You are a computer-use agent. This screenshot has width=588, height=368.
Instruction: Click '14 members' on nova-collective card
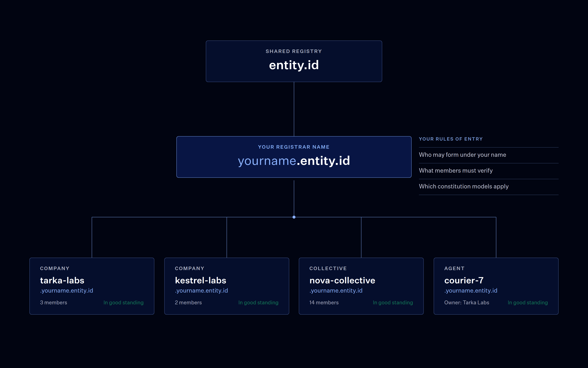pos(324,302)
